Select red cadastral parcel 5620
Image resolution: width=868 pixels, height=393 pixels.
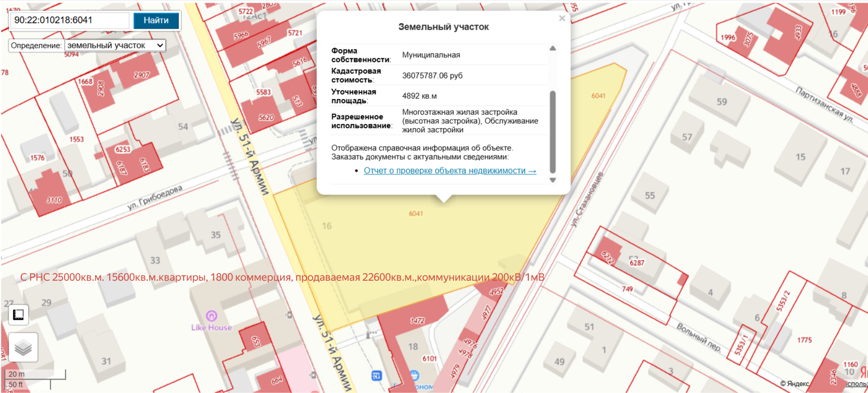pos(265,117)
